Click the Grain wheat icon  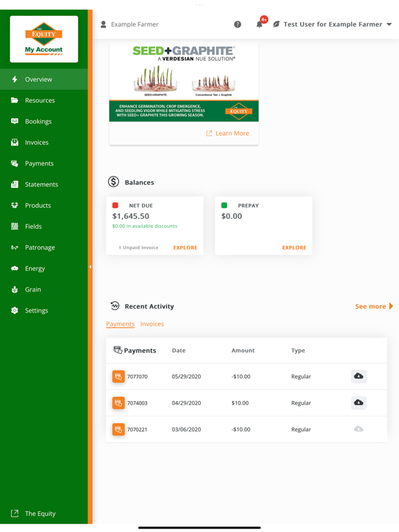click(15, 290)
